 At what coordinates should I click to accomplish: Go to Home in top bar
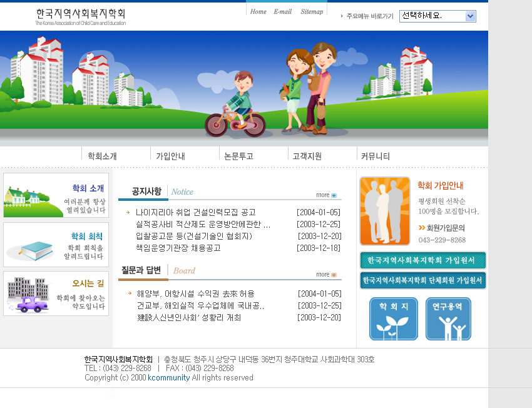point(258,12)
